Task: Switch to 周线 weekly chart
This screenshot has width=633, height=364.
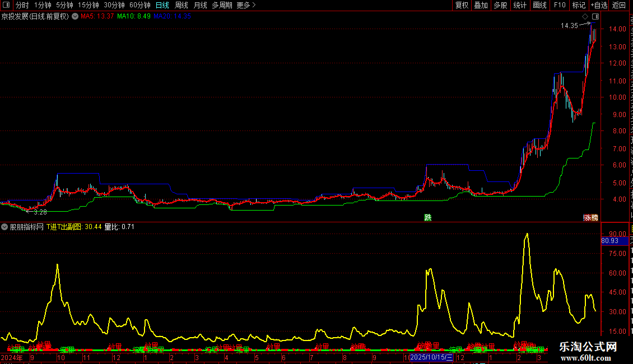Action: point(181,5)
